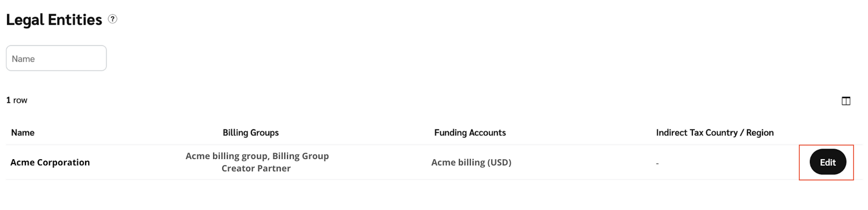The image size is (868, 210).
Task: Click the Legal Entities page heading
Action: click(54, 20)
